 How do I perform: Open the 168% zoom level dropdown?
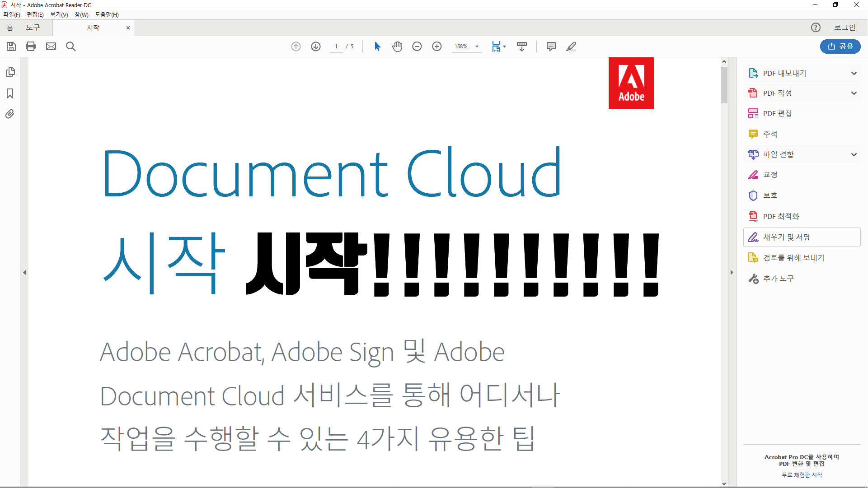tap(477, 46)
